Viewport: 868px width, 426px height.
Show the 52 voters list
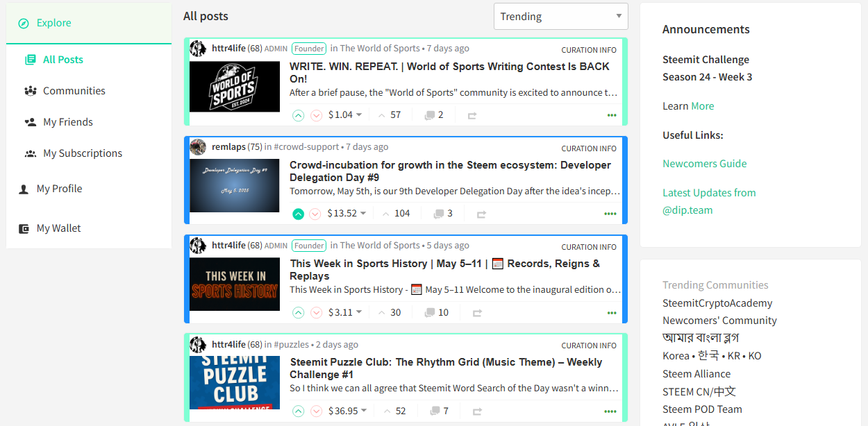(394, 411)
